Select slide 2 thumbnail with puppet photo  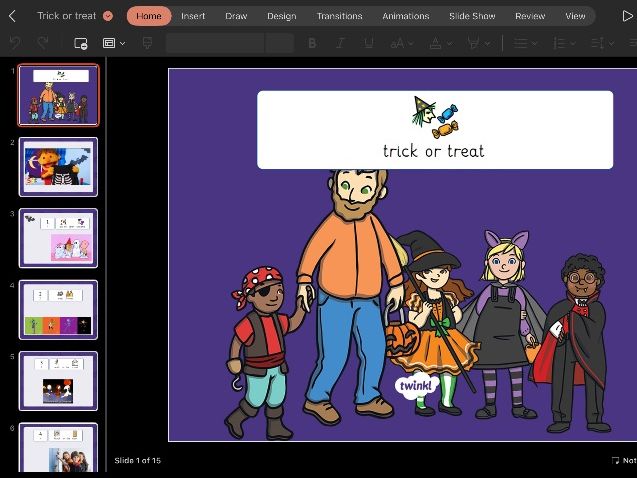58,167
